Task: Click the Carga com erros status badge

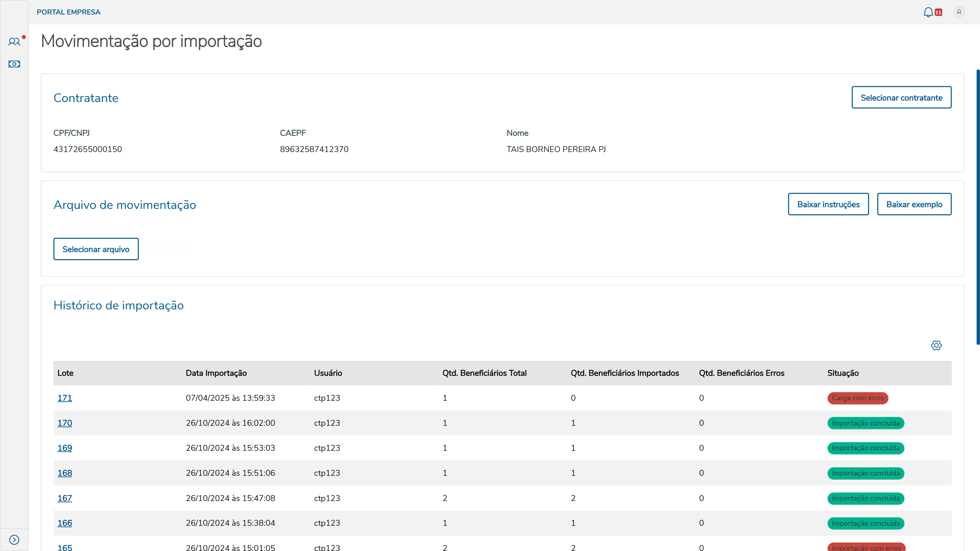Action: click(857, 398)
